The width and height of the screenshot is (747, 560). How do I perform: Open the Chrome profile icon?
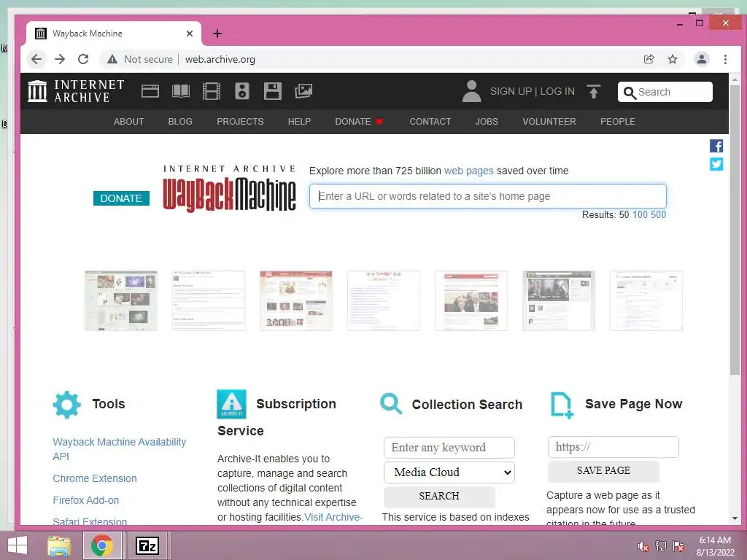tap(701, 59)
